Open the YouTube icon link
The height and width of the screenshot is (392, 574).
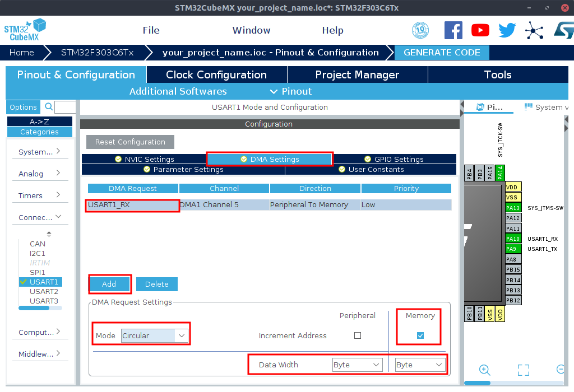480,30
